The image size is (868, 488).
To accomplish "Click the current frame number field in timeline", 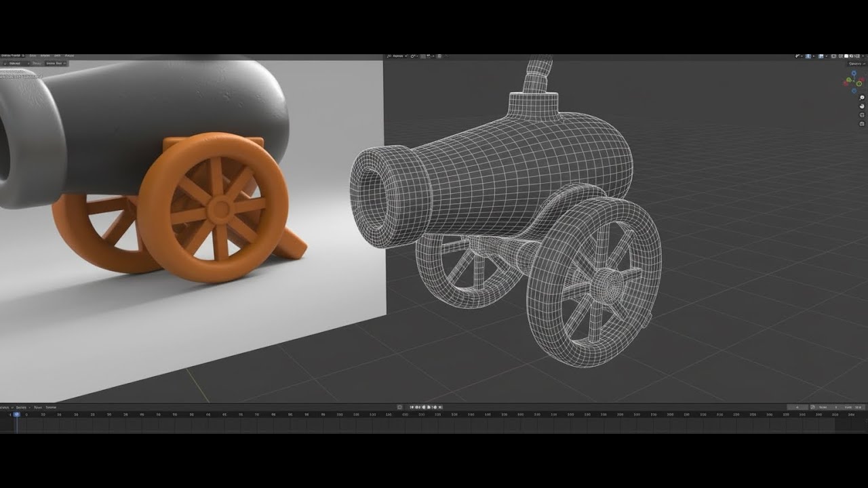I will pos(797,407).
